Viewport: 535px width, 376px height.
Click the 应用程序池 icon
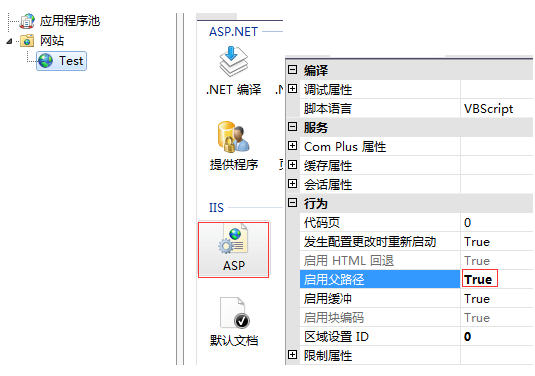(27, 21)
